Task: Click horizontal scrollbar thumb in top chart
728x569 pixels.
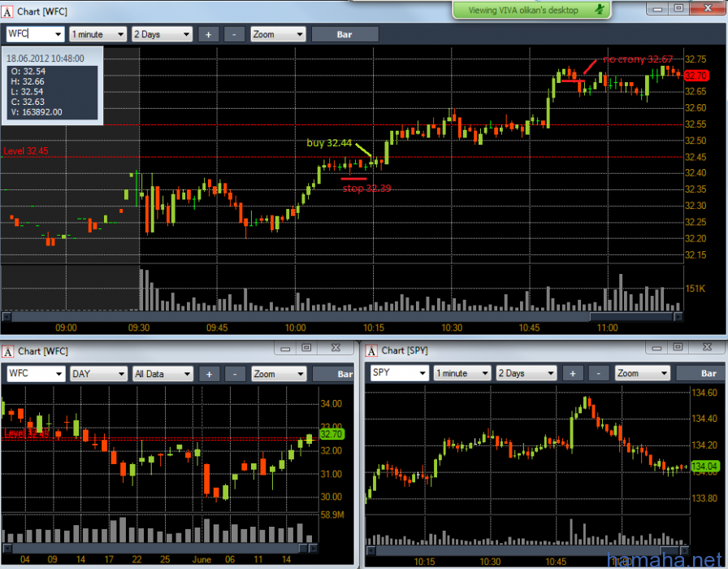Action: (631, 317)
